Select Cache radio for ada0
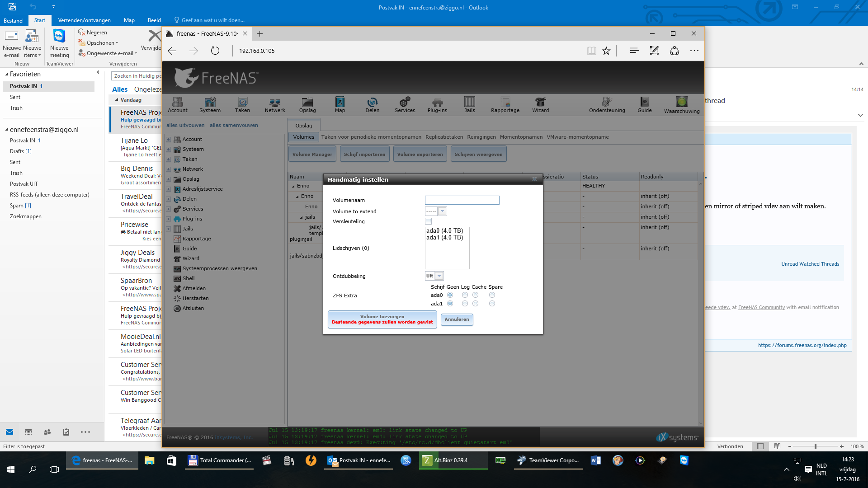 pos(475,295)
